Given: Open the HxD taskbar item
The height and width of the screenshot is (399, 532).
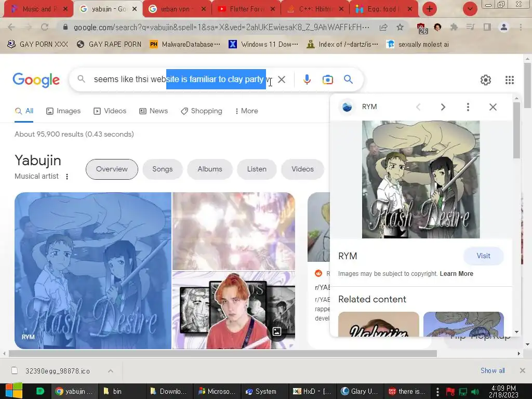Looking at the screenshot, I should coord(312,391).
